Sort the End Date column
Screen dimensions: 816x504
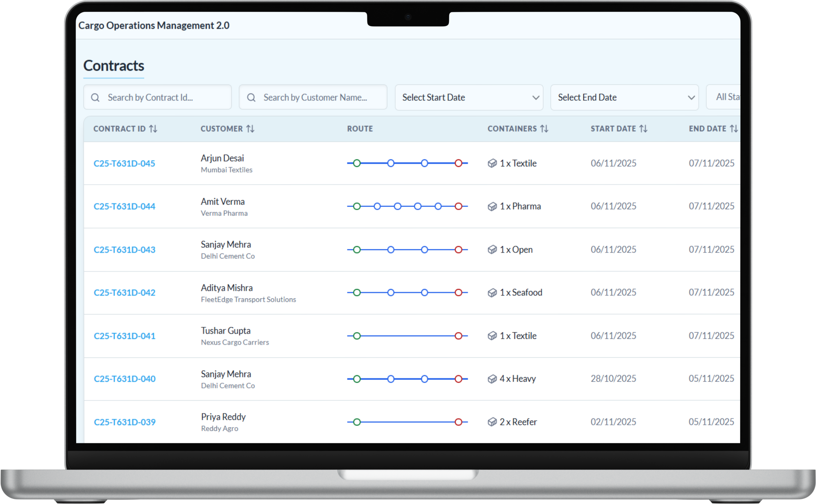(x=734, y=128)
